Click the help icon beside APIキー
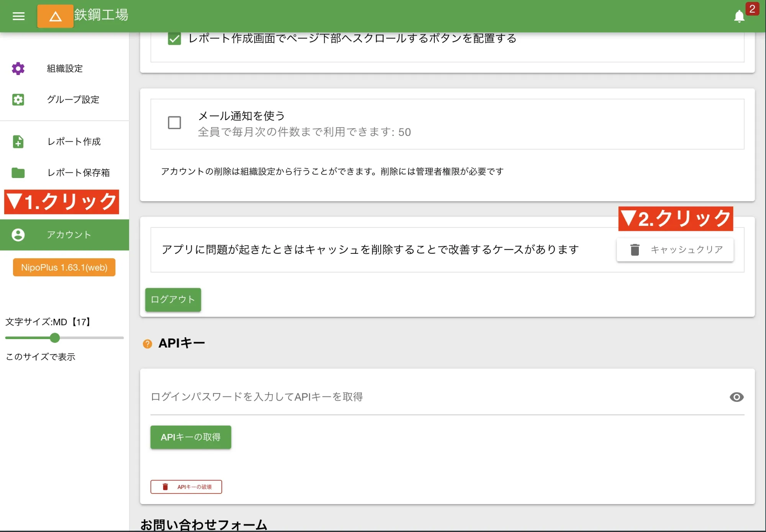 (147, 344)
